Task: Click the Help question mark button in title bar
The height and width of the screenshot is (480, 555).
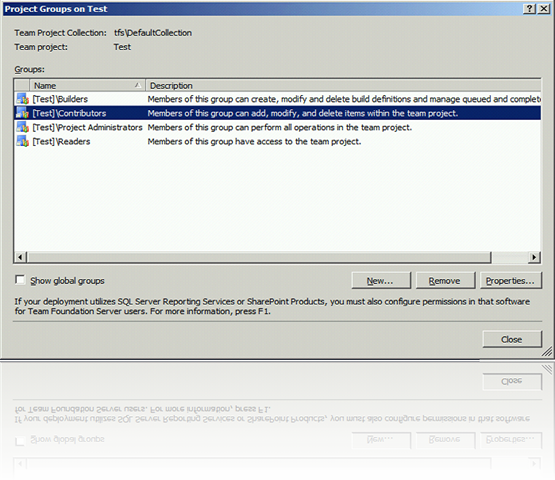Action: pyautogui.click(x=529, y=9)
